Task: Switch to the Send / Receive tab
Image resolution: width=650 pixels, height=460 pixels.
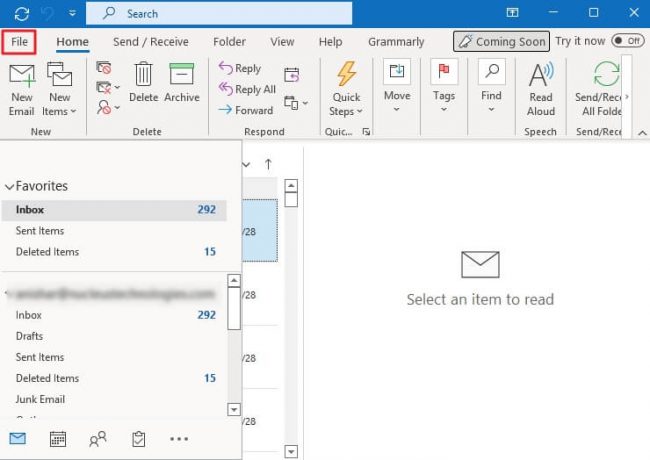Action: pos(153,42)
